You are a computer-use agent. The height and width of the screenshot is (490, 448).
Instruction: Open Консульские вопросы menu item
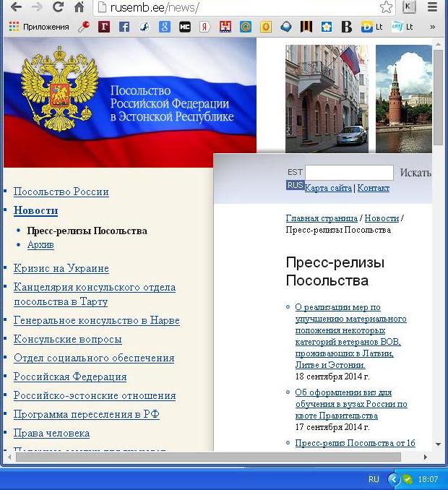point(68,339)
